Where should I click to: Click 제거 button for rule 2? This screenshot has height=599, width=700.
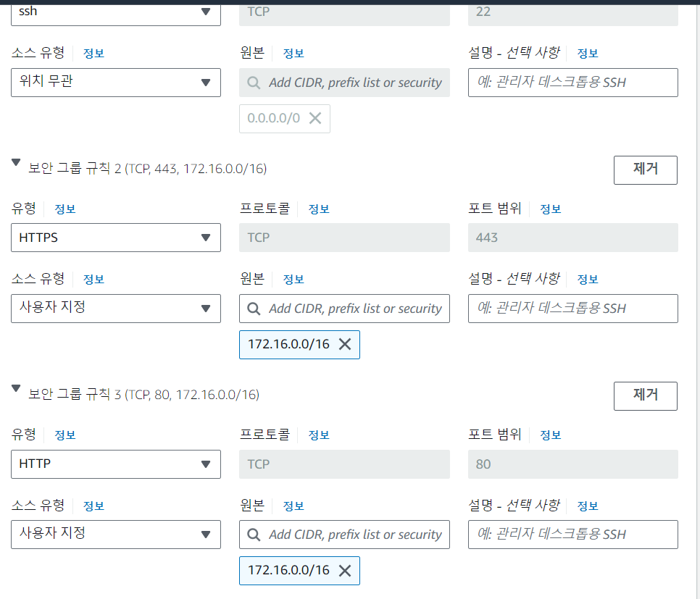pyautogui.click(x=645, y=169)
